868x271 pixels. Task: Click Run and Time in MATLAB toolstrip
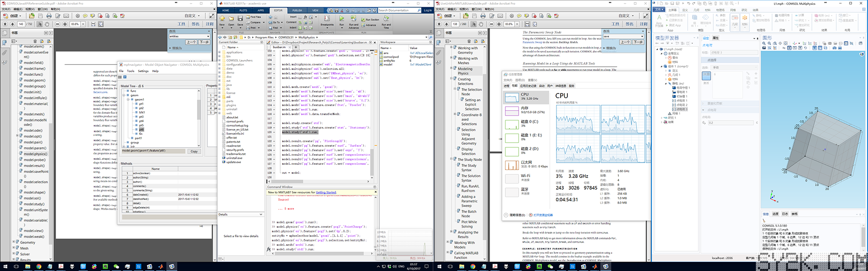[x=386, y=21]
